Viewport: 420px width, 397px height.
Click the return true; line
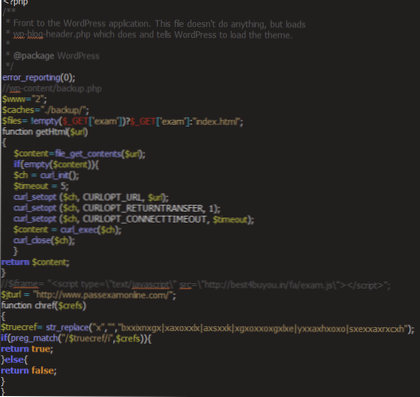tap(27, 349)
